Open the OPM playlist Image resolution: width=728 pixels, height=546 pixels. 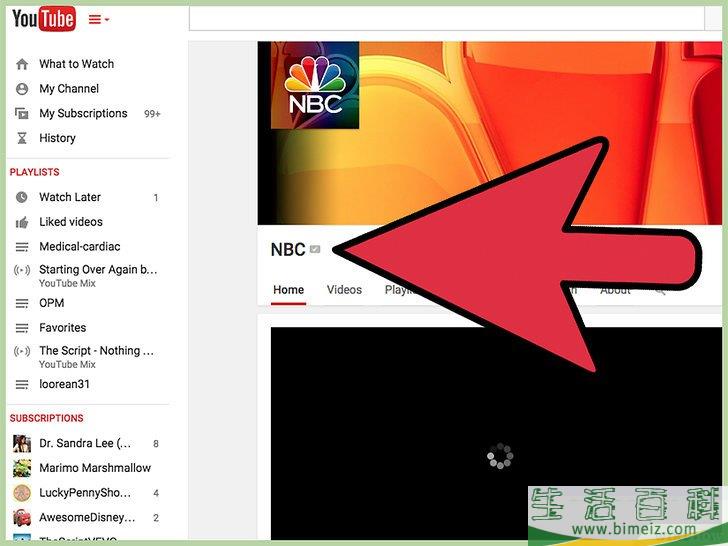52,303
